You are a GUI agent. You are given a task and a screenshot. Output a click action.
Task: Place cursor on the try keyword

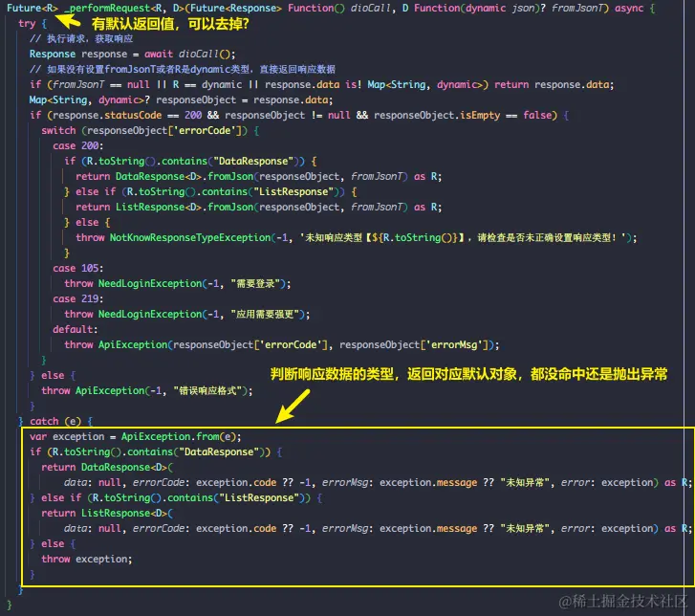click(x=27, y=23)
